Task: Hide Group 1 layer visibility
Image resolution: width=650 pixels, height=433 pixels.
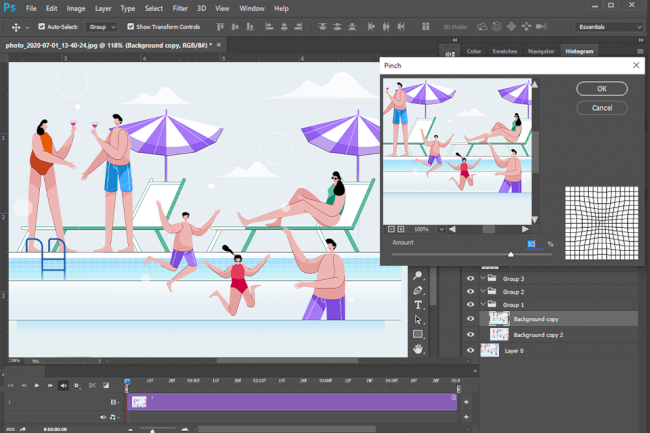Action: click(470, 305)
